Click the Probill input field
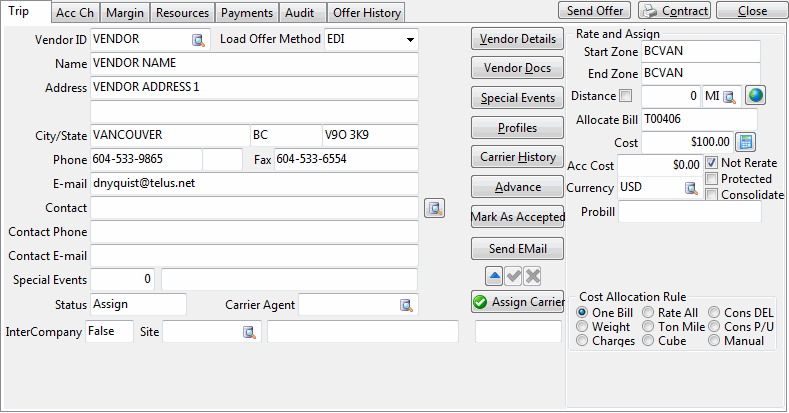The height and width of the screenshot is (413, 789). 689,211
